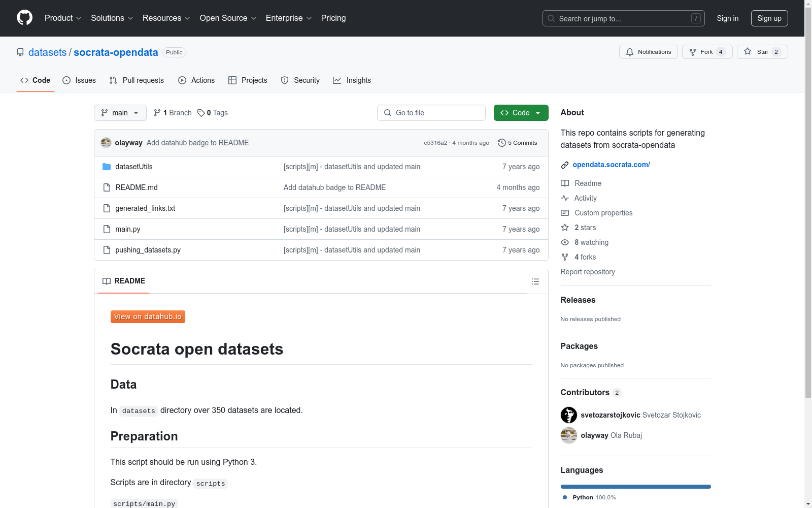This screenshot has width=812, height=508.
Task: Expand the Resources menu
Action: pyautogui.click(x=166, y=18)
